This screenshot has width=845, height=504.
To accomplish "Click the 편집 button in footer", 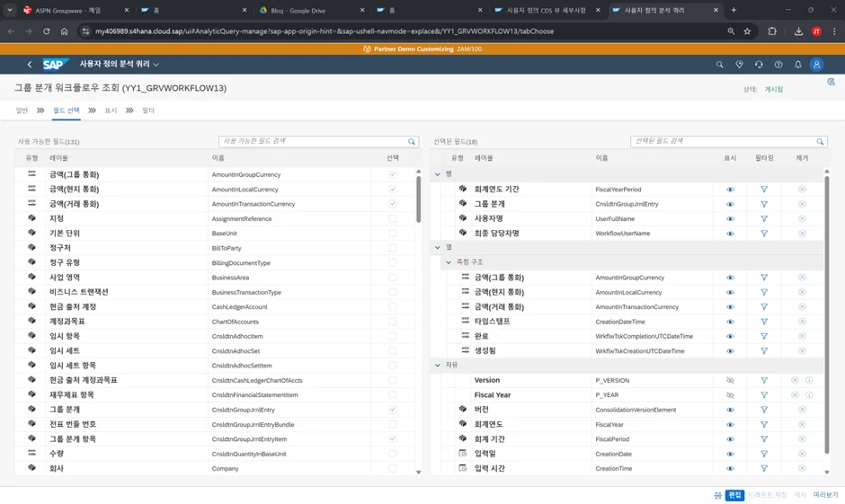I will [734, 495].
